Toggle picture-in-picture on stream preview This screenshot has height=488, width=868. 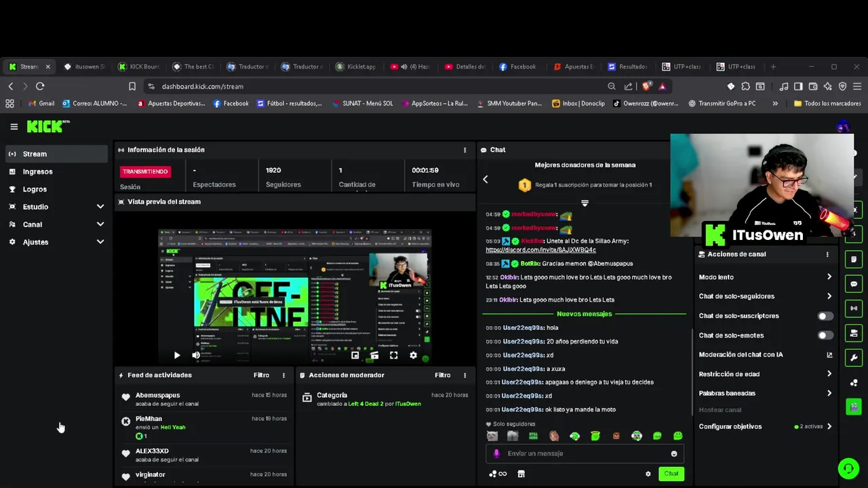click(x=355, y=355)
